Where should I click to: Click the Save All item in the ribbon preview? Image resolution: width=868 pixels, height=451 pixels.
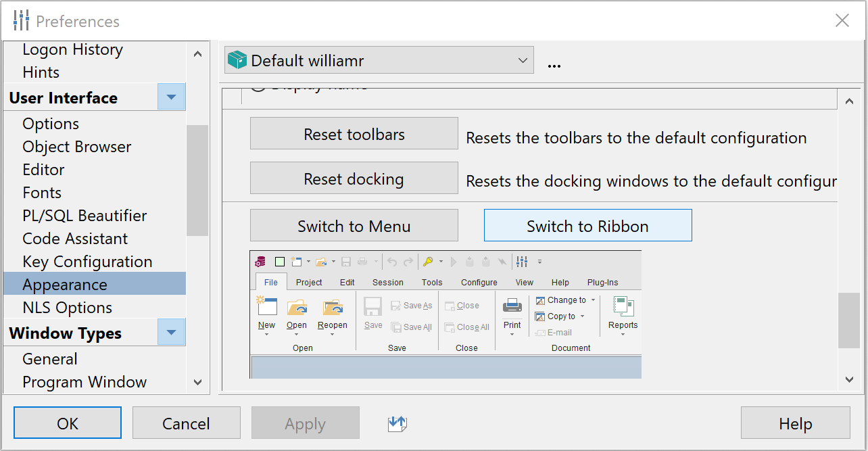pyautogui.click(x=411, y=327)
